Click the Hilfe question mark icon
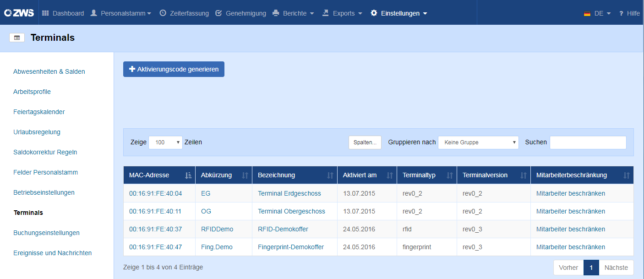The height and width of the screenshot is (279, 644). pyautogui.click(x=622, y=14)
